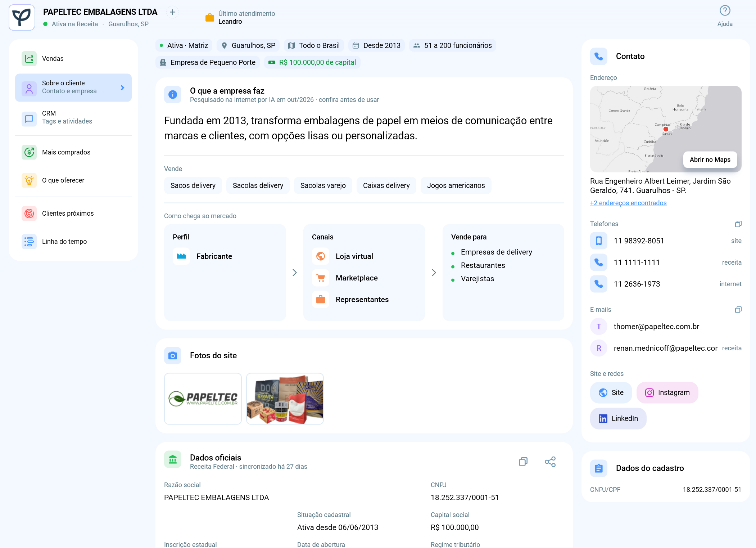Open the company Site button
Image resolution: width=756 pixels, height=548 pixels.
(611, 393)
